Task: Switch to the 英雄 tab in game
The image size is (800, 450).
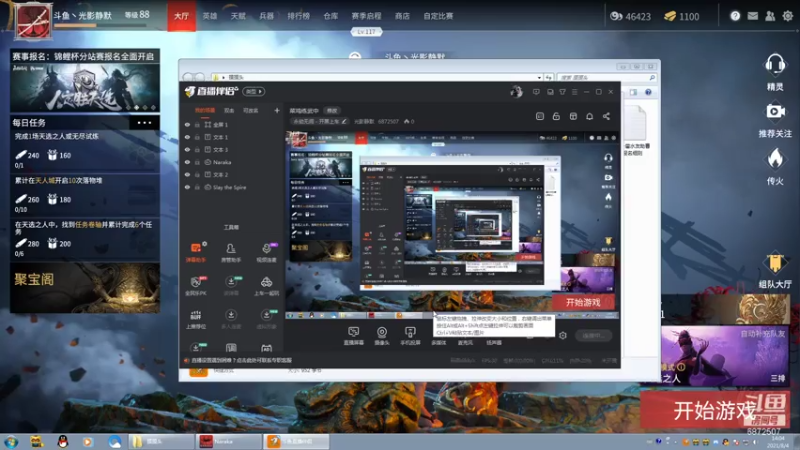Action: (210, 16)
